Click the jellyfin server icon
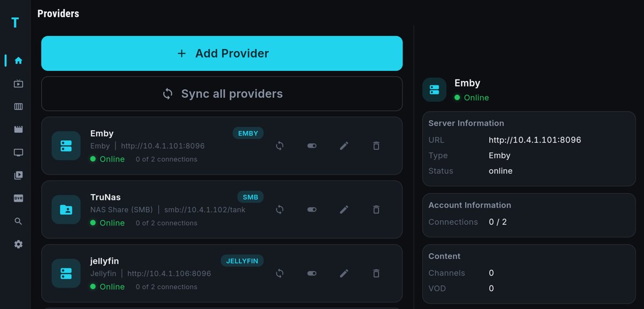 pyautogui.click(x=66, y=274)
